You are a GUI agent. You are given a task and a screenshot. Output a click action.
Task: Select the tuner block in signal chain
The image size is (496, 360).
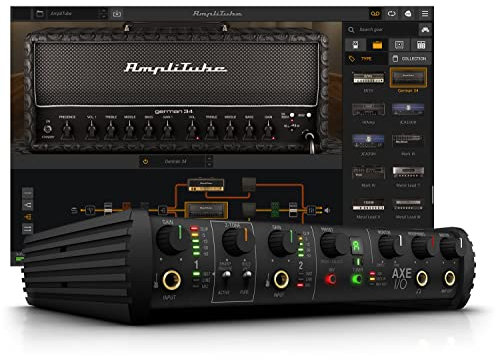(90, 210)
